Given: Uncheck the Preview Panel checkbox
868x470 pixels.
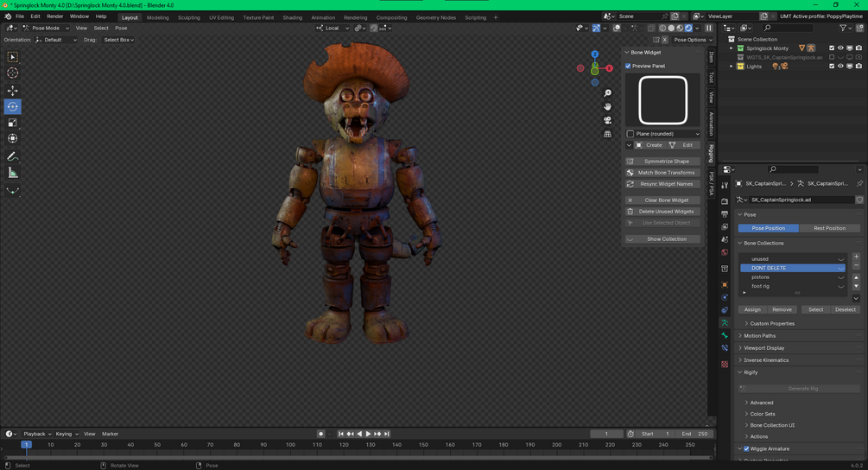Looking at the screenshot, I should (629, 66).
